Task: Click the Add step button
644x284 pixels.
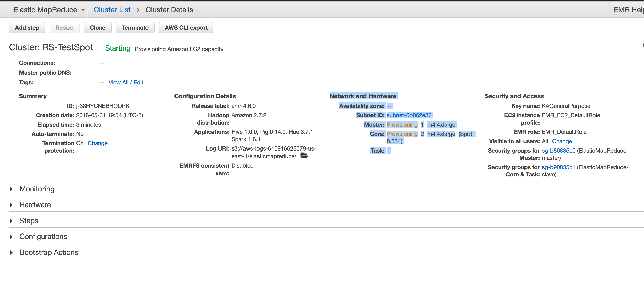Action: click(27, 28)
